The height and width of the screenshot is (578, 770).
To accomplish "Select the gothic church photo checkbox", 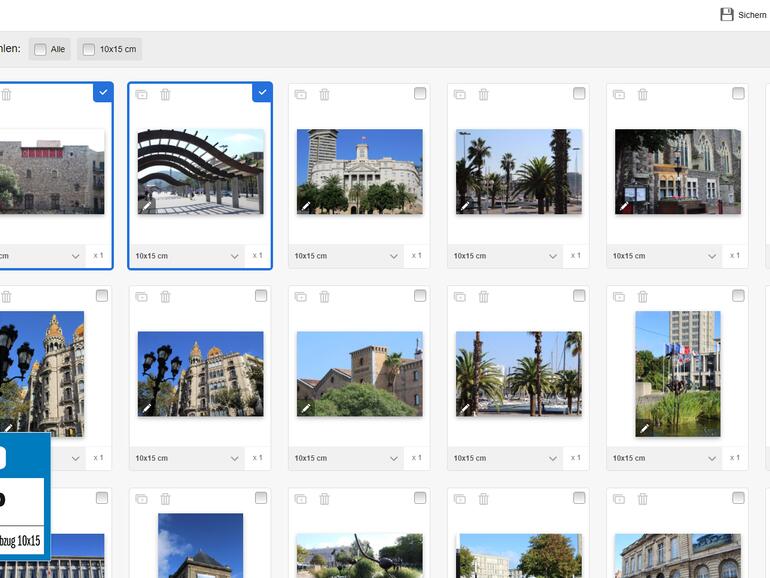I will pyautogui.click(x=738, y=93).
